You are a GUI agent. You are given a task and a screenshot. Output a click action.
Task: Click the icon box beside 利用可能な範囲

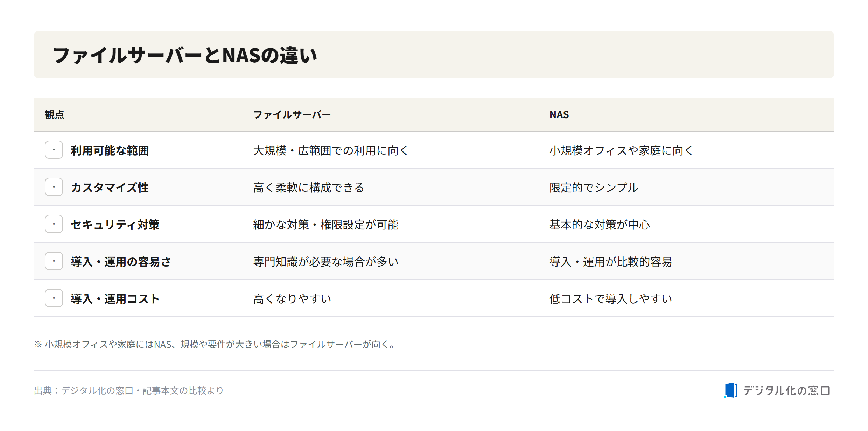click(x=54, y=150)
